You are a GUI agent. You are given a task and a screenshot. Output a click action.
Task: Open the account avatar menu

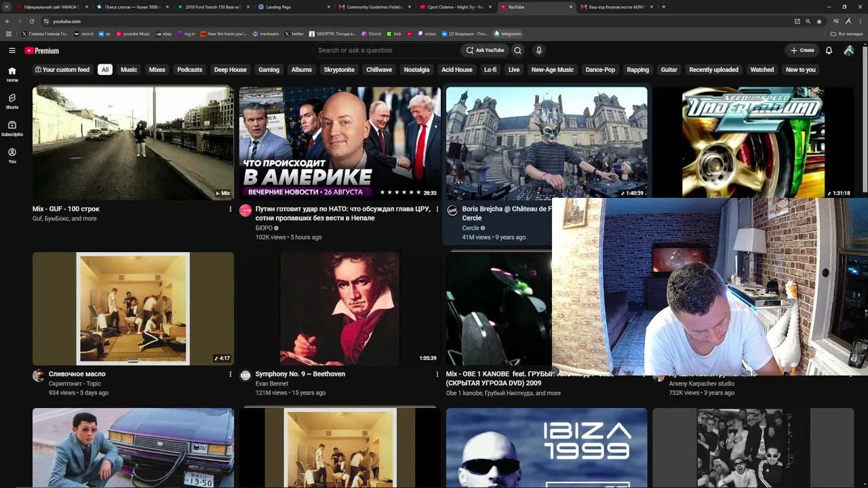[849, 50]
